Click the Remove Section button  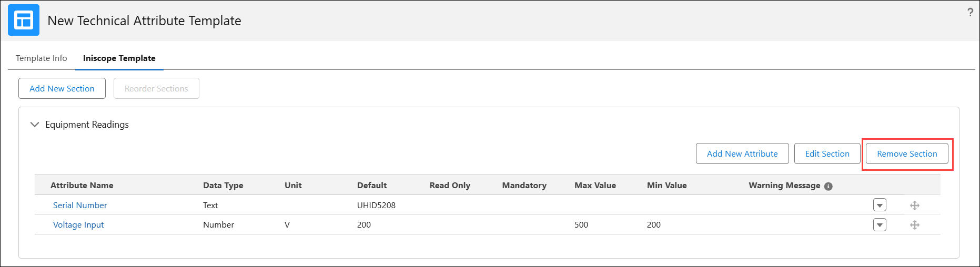907,153
